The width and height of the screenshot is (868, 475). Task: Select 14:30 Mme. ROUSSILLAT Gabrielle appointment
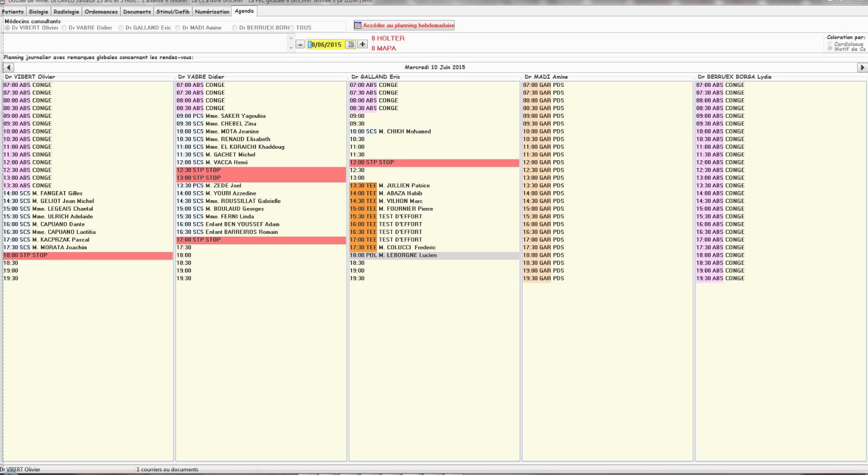click(261, 201)
